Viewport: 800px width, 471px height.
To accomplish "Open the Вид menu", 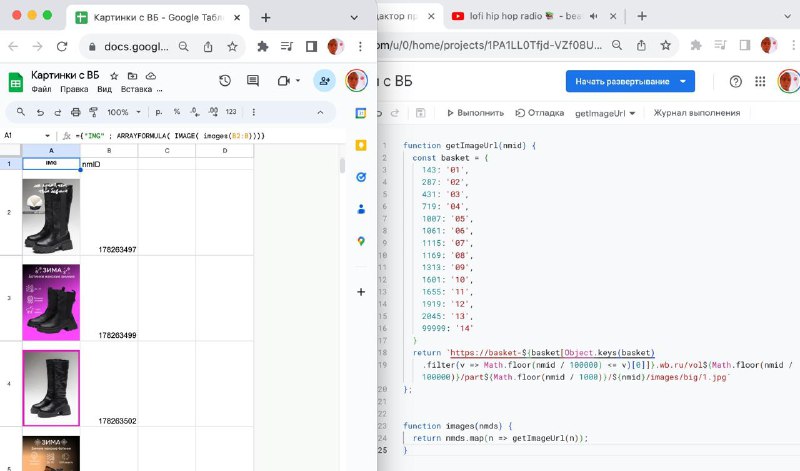I will pyautogui.click(x=105, y=89).
